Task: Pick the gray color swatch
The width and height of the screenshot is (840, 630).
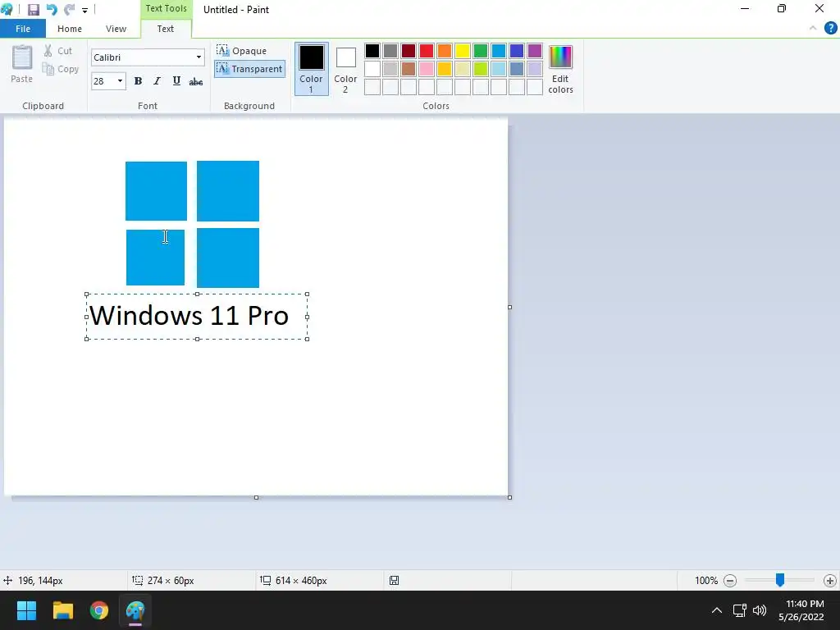Action: (390, 51)
